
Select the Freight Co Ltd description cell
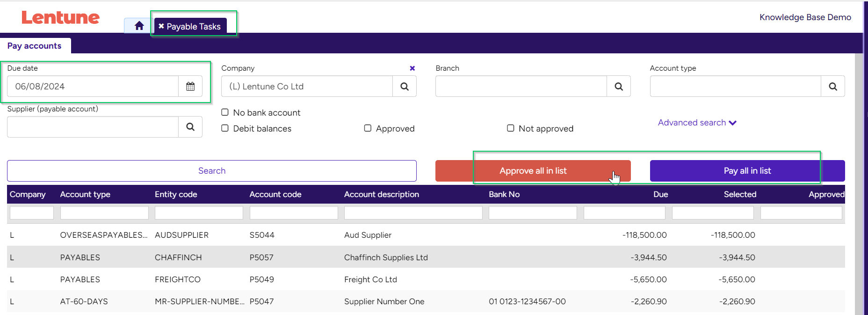pos(370,279)
